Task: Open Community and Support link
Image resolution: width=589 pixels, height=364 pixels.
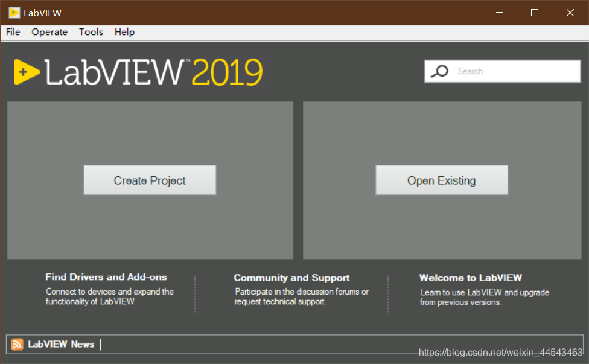Action: tap(291, 278)
